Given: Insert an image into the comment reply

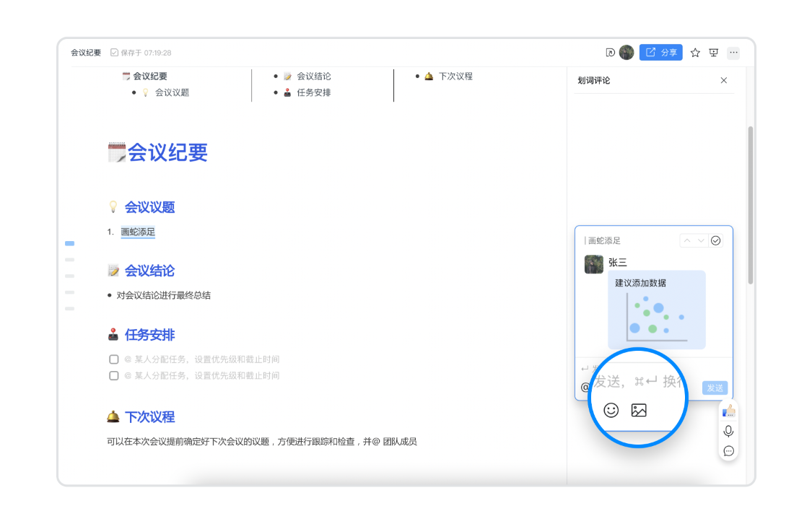Looking at the screenshot, I should [x=637, y=411].
